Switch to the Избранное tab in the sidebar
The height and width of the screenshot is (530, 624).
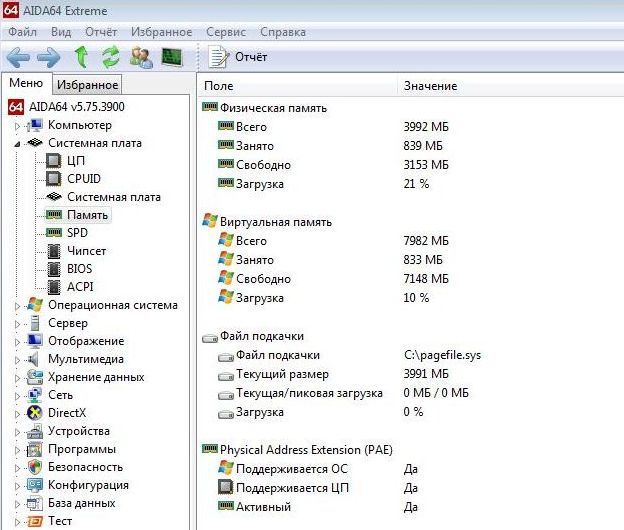pos(88,84)
